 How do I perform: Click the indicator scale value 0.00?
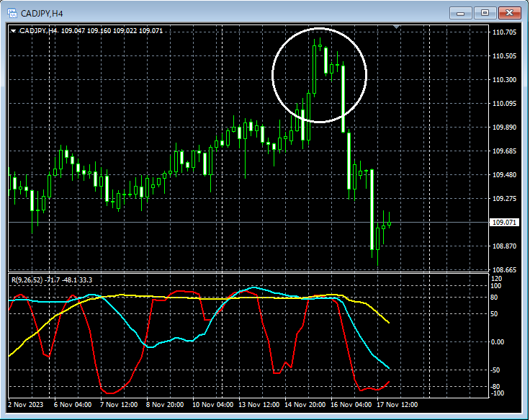coord(497,342)
